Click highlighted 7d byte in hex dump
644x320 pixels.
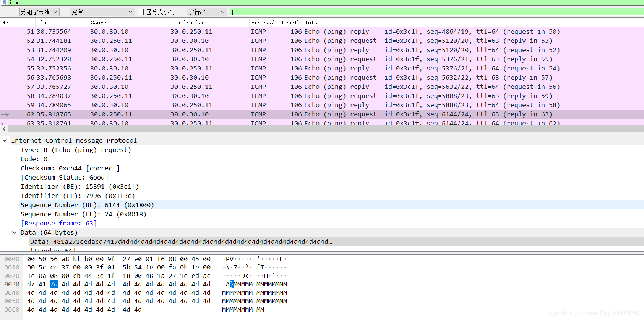click(x=54, y=284)
